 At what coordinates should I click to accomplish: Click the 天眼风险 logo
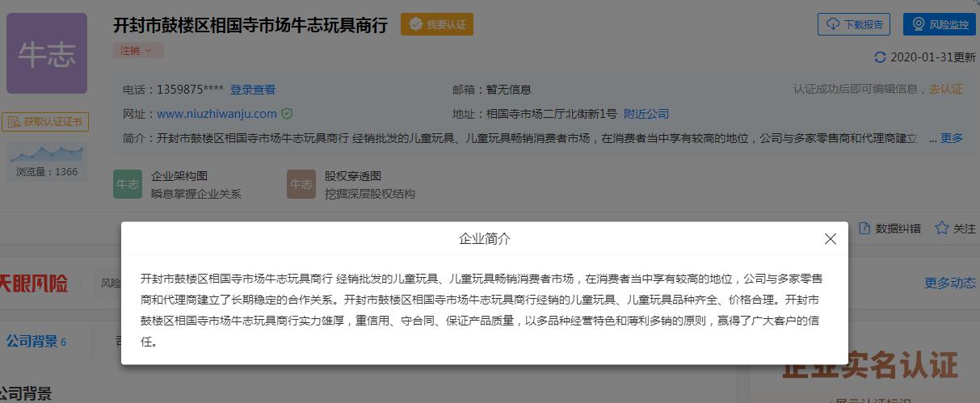[x=34, y=283]
